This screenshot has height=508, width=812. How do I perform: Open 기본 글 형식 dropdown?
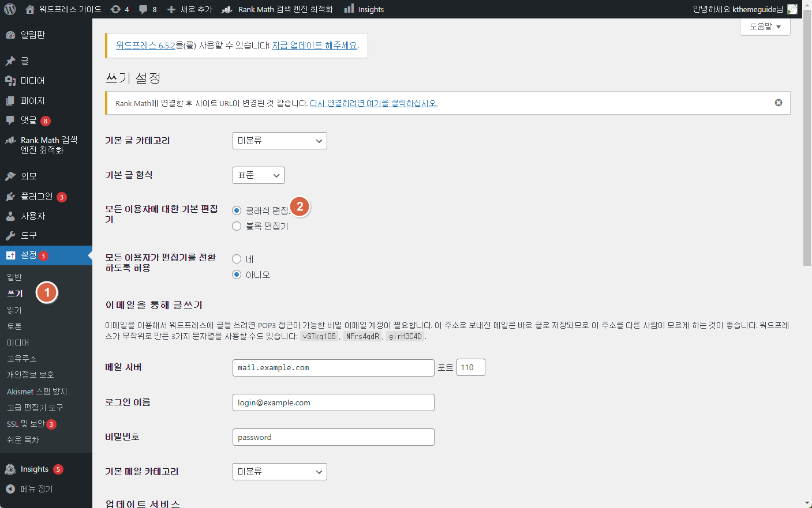coord(259,175)
